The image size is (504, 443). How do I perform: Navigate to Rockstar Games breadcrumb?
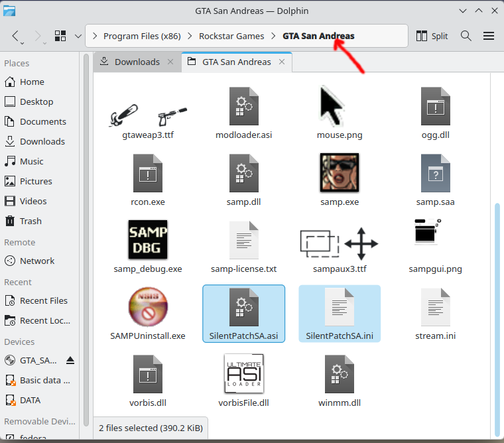pos(231,36)
